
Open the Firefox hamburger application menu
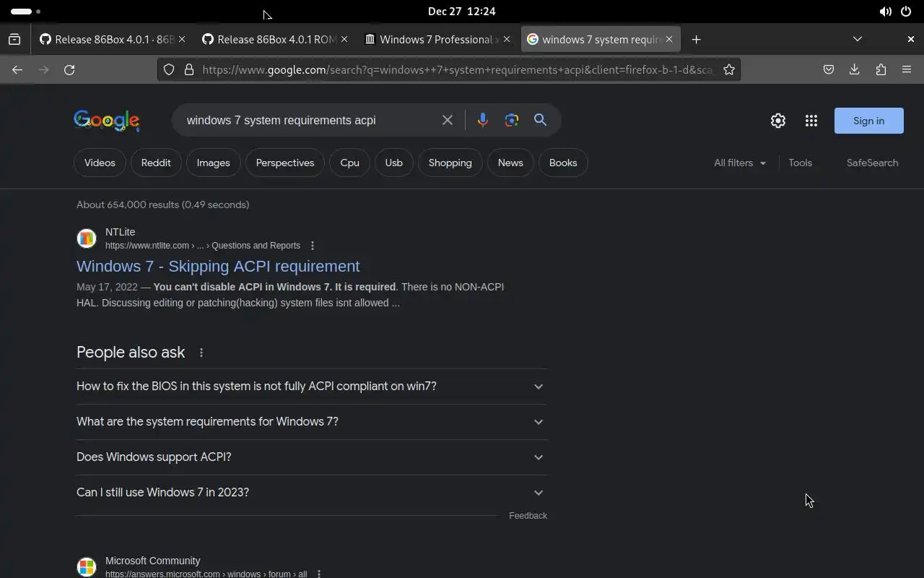pyautogui.click(x=907, y=69)
